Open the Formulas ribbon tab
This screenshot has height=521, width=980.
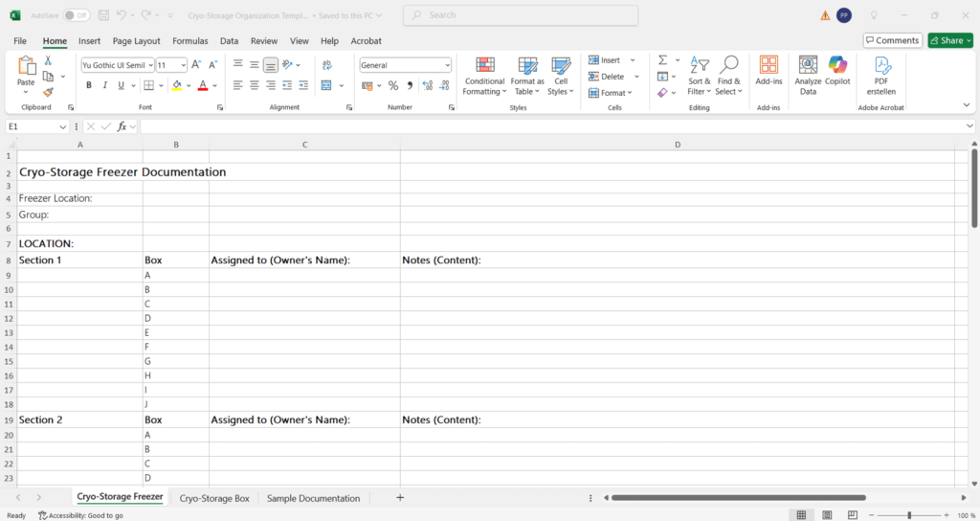[189, 41]
